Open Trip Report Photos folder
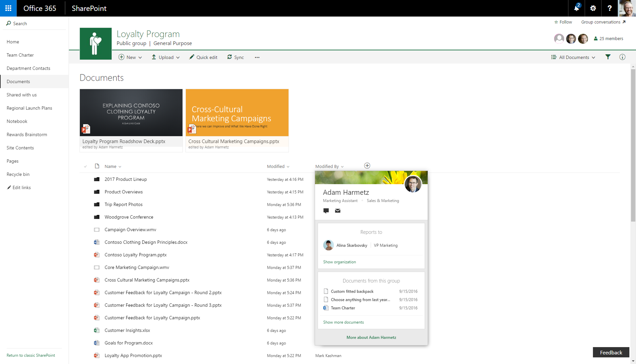The image size is (636, 364). tap(124, 204)
